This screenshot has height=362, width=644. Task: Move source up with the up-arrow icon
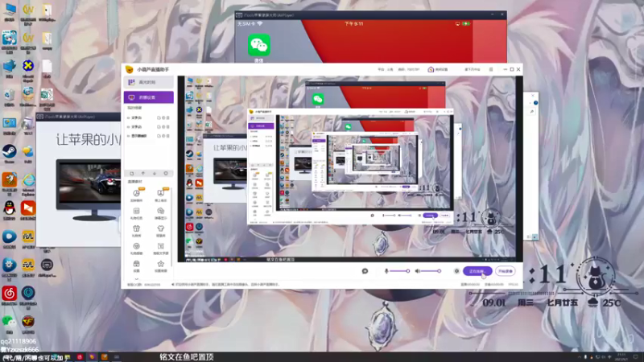click(143, 174)
